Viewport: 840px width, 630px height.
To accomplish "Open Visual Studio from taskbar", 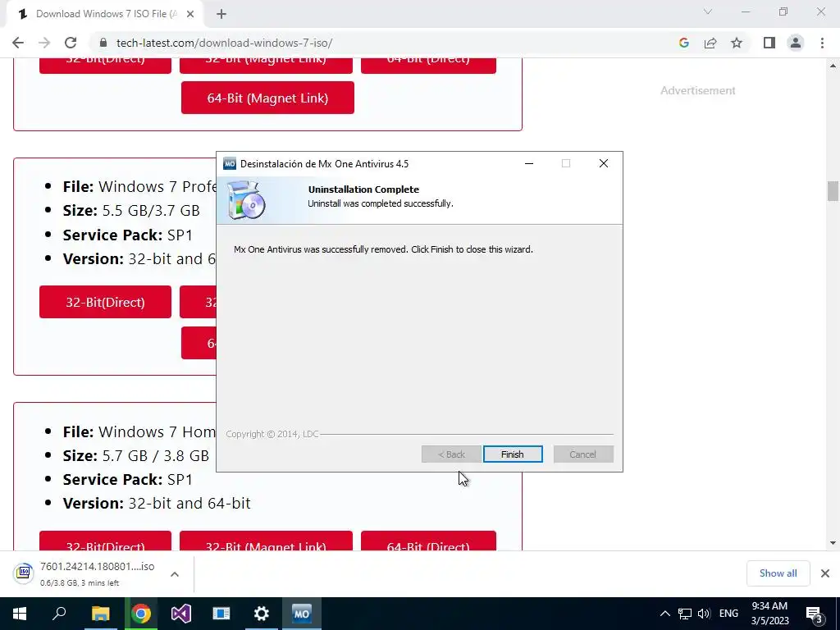I will (181, 614).
